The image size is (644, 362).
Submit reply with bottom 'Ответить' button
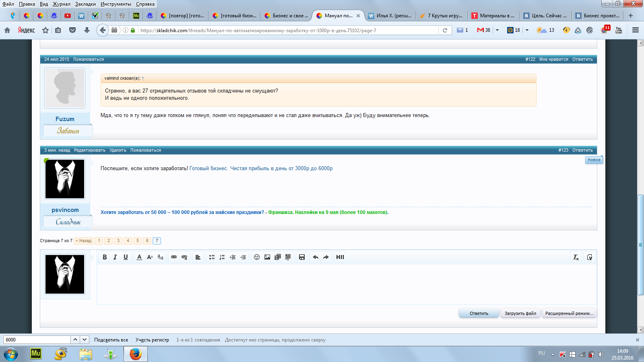(479, 313)
